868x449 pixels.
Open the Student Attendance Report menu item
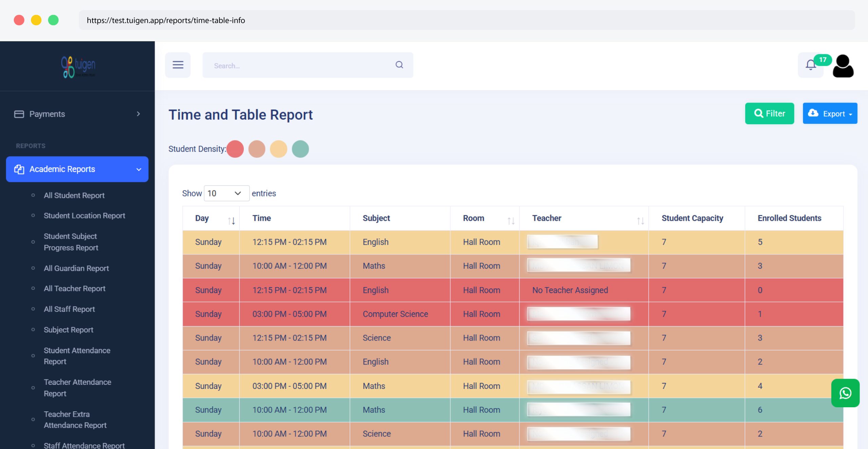coord(77,356)
